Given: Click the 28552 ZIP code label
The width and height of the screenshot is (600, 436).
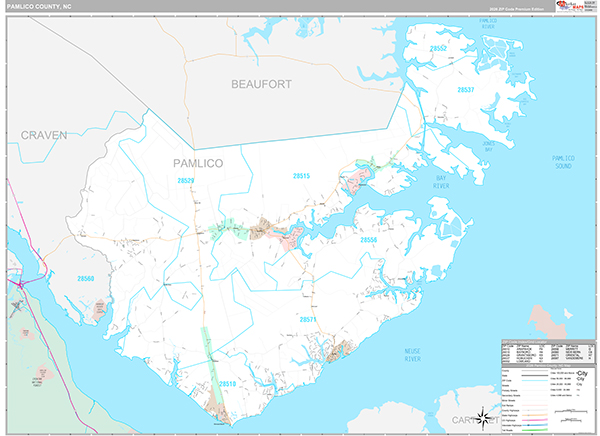Looking at the screenshot, I should pos(438,49).
